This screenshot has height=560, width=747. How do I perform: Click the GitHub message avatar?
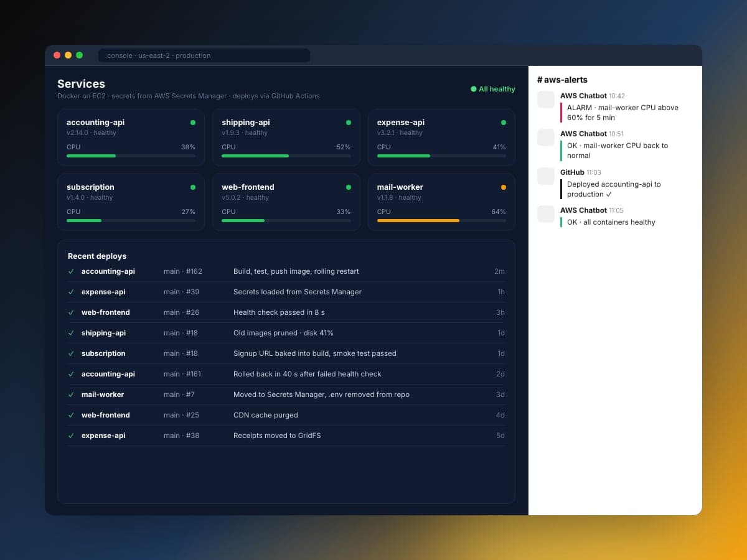click(x=546, y=176)
